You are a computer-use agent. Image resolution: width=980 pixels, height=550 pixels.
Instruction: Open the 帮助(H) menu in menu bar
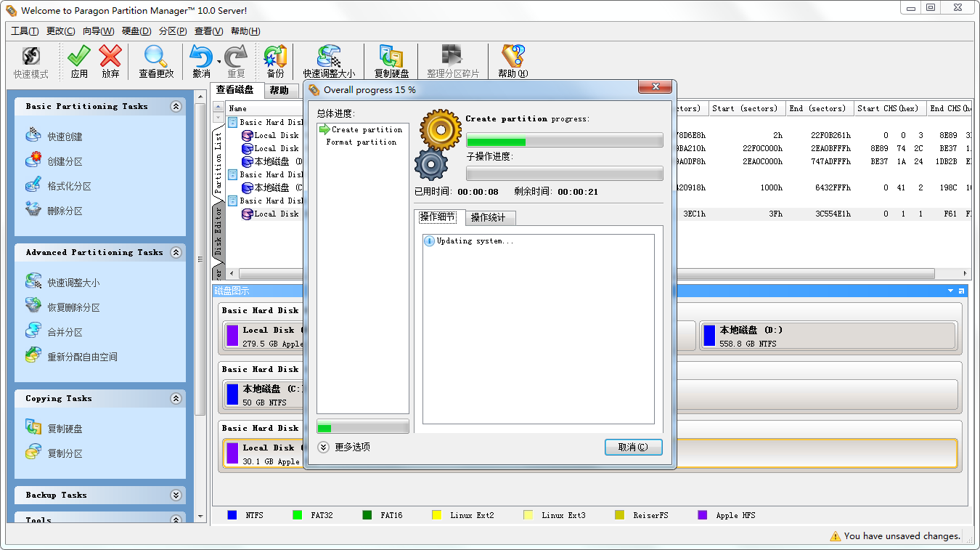[245, 31]
